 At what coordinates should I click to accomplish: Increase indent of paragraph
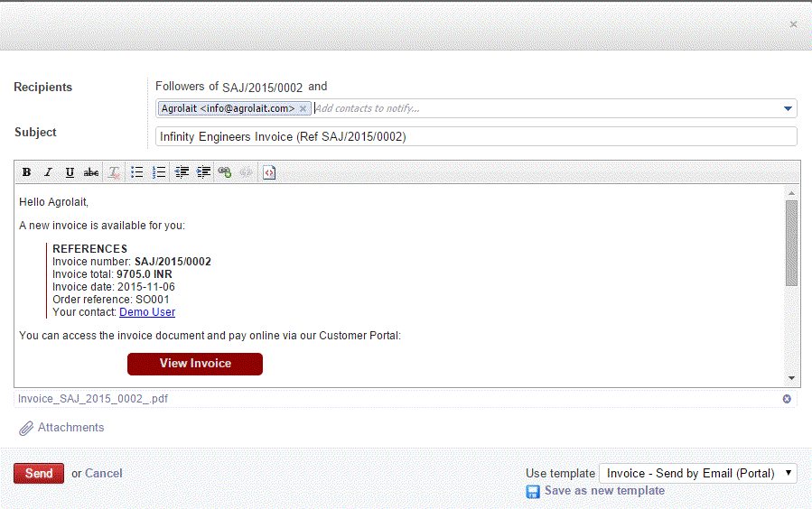(x=203, y=172)
